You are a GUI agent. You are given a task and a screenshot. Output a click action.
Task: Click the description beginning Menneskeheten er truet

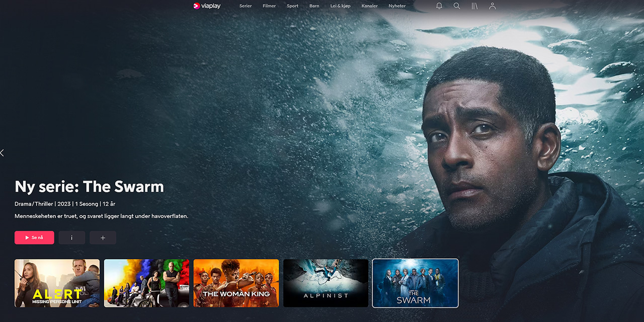(x=102, y=216)
